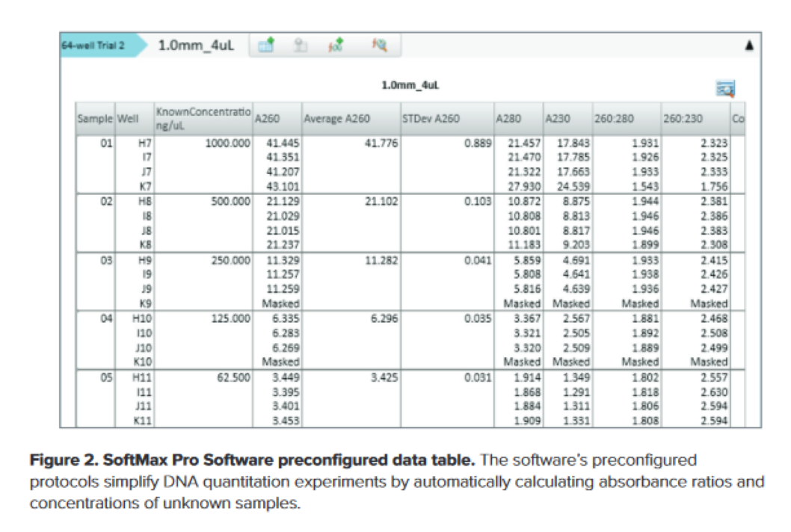Click the A280 column header

click(x=506, y=118)
